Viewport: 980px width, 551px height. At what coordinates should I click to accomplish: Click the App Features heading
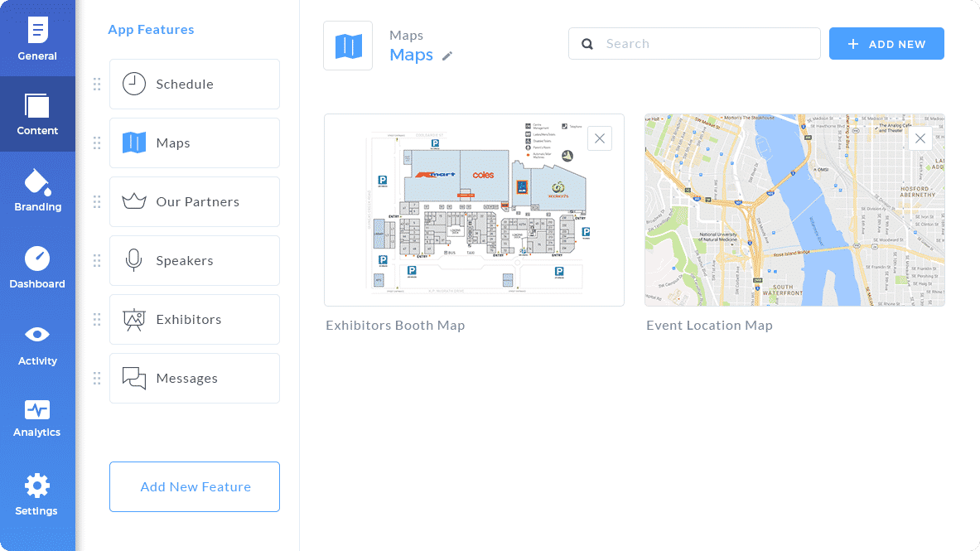[151, 29]
